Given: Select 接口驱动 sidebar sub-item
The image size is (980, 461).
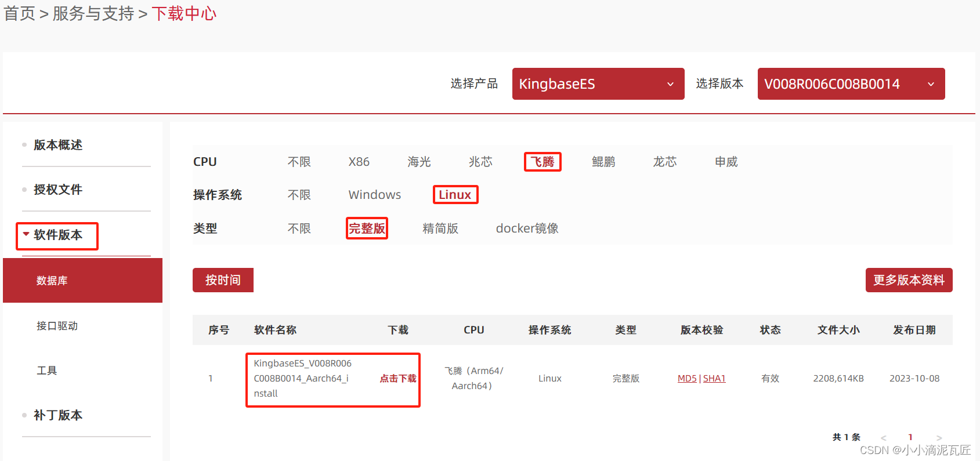Looking at the screenshot, I should (57, 326).
